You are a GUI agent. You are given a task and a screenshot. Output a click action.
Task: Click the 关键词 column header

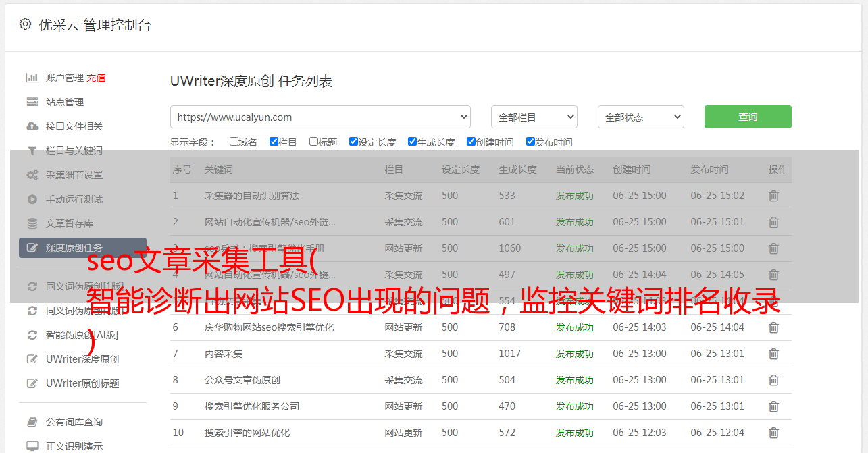pos(219,169)
